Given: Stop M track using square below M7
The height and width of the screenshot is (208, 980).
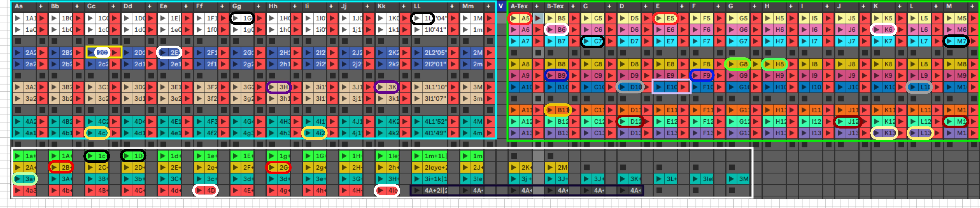Looking at the screenshot, I should tap(950, 52).
